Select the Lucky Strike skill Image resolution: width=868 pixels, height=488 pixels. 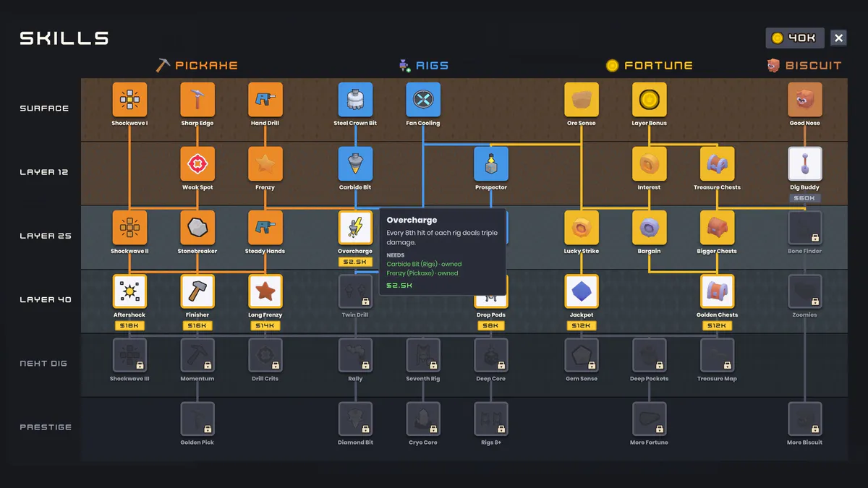582,228
